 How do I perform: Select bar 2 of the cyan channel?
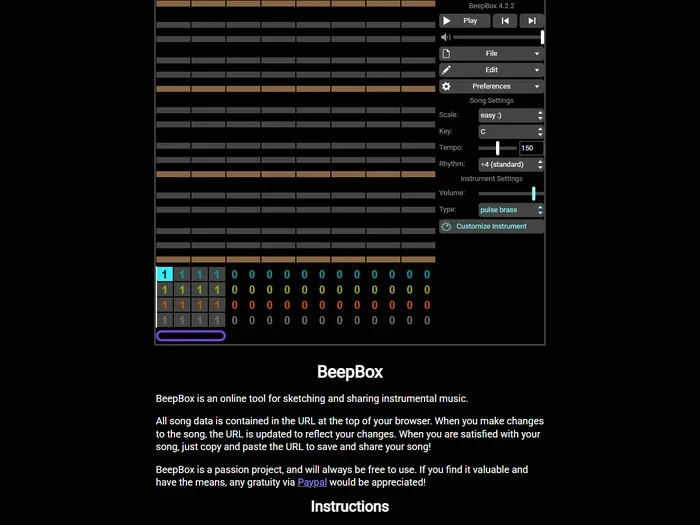182,274
